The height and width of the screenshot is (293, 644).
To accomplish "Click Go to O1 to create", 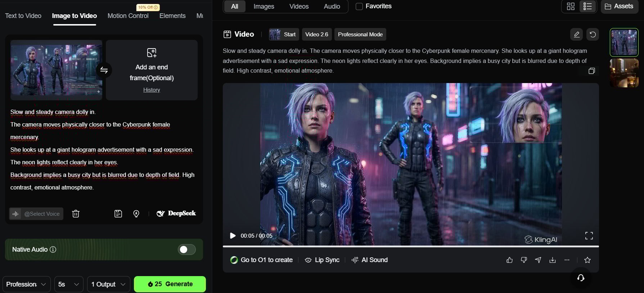I will [262, 260].
